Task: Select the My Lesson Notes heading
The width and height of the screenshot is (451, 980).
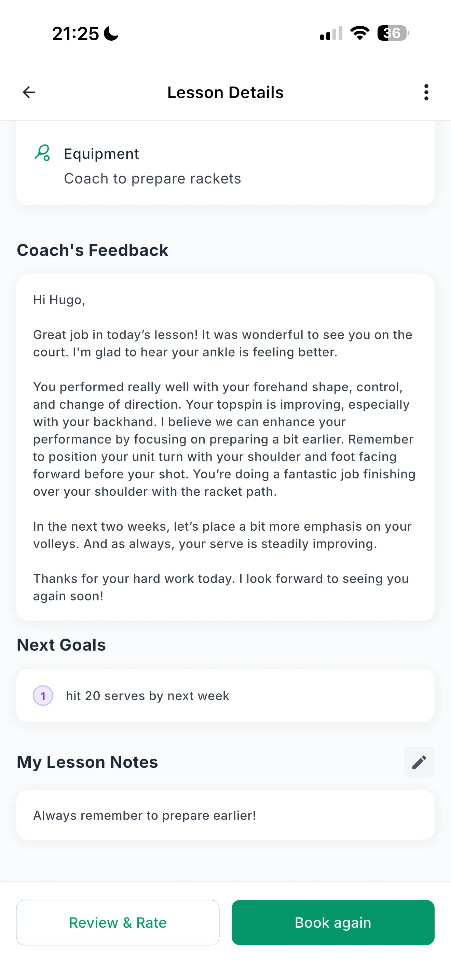Action: click(87, 762)
